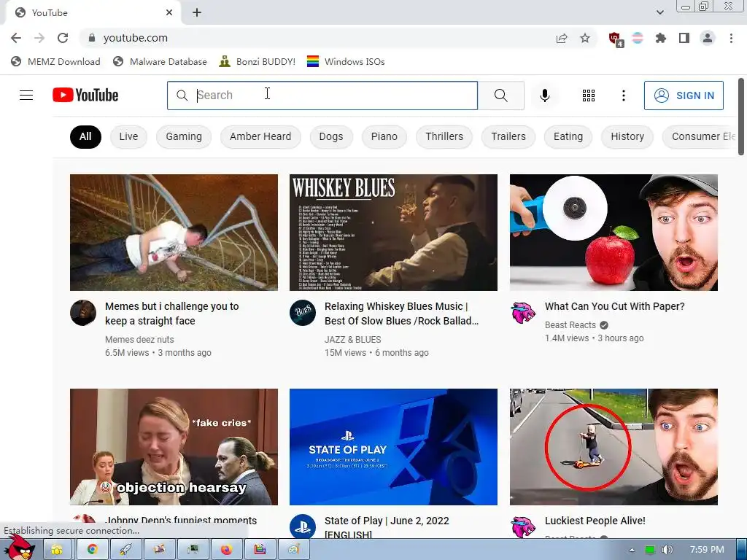Open the Malware Database bookmark
The width and height of the screenshot is (747, 560).
(160, 62)
